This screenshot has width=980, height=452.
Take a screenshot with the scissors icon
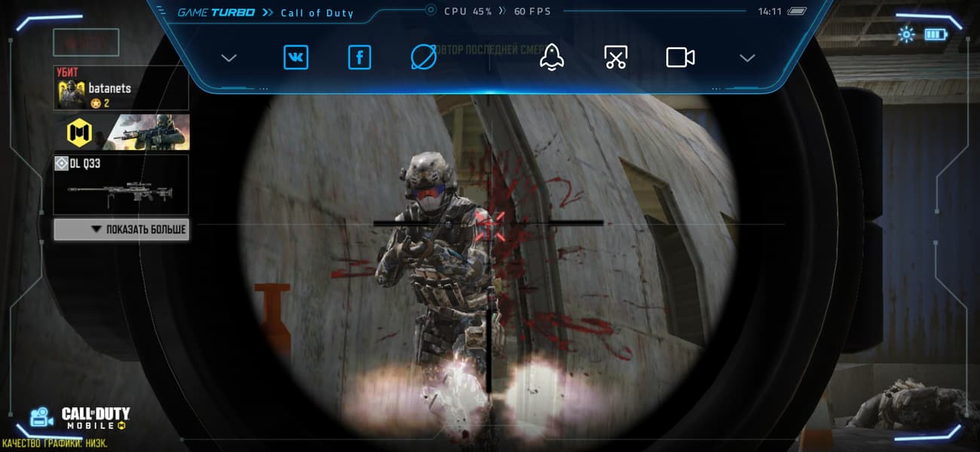coord(616,57)
